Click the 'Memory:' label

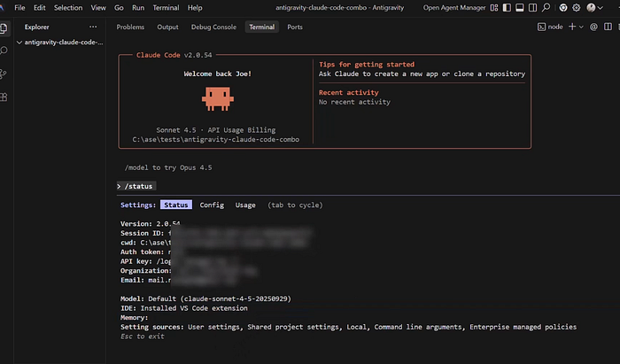[134, 317]
